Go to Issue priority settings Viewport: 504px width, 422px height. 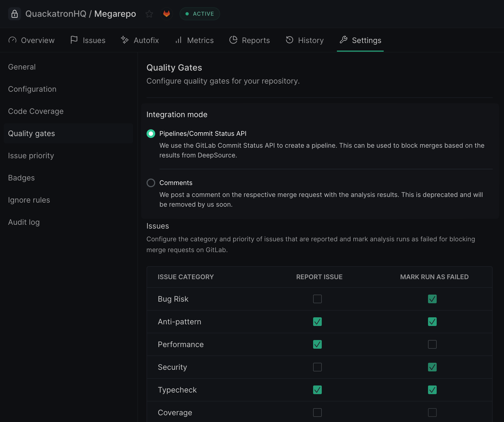[x=31, y=156]
